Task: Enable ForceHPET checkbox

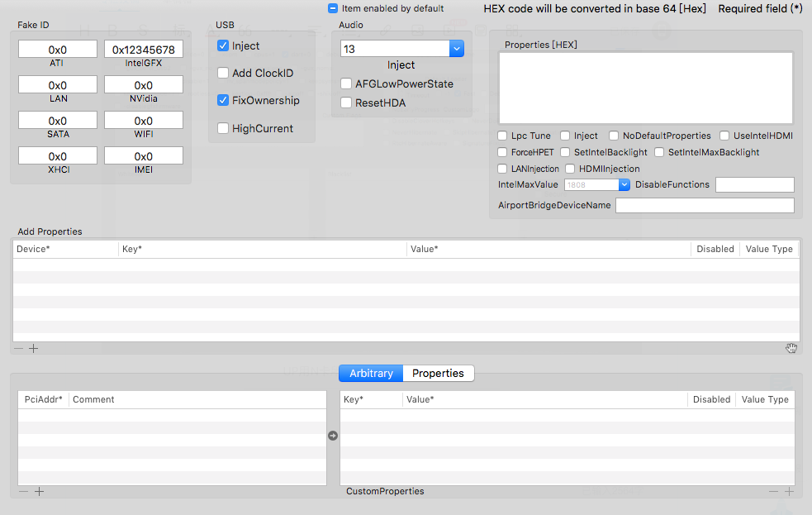Action: 502,152
